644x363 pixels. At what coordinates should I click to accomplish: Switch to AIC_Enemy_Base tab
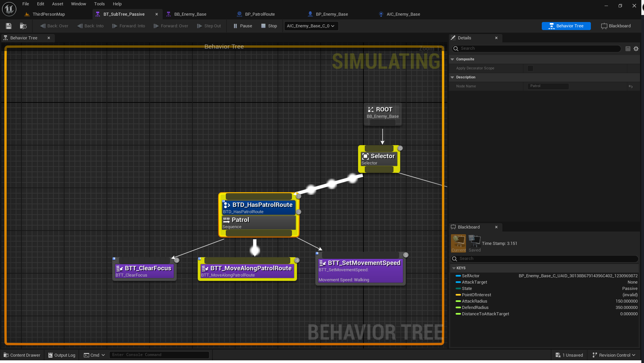pyautogui.click(x=403, y=14)
